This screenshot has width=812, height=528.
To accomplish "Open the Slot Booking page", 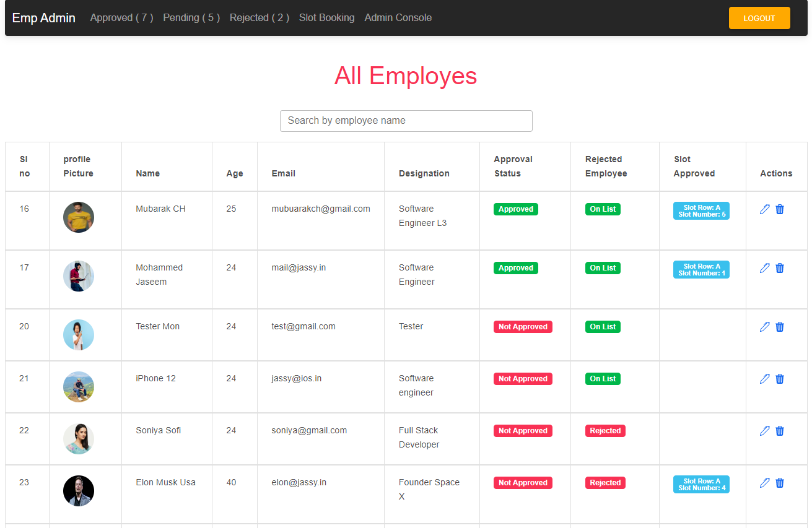I will (x=326, y=17).
